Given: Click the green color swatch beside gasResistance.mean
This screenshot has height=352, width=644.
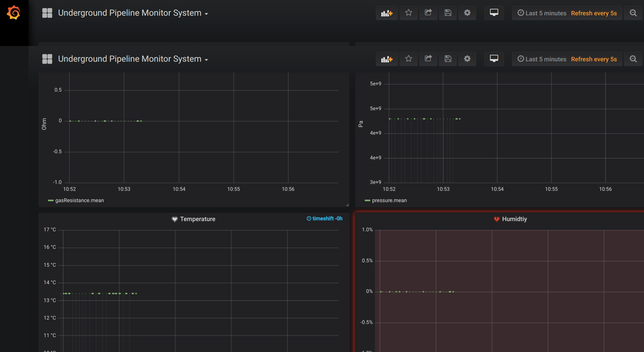Looking at the screenshot, I should point(50,200).
